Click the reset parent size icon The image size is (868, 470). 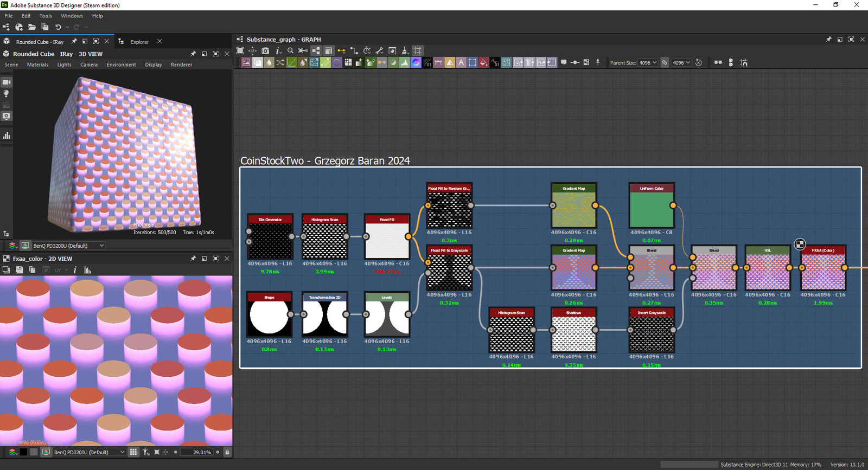tap(699, 62)
